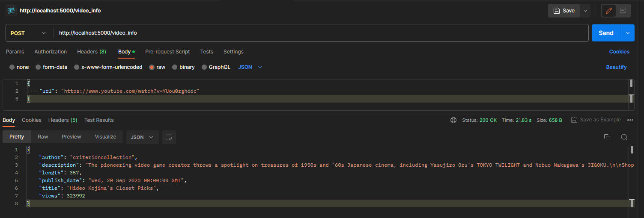The height and width of the screenshot is (218, 644).
Task: Click the Size: 658 B text
Action: tap(549, 120)
